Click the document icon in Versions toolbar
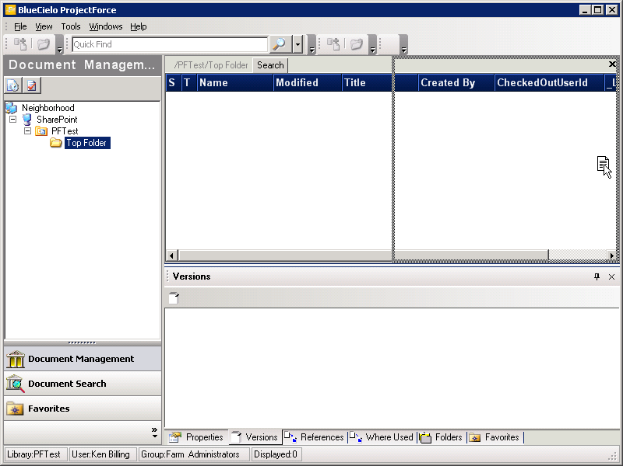The height and width of the screenshot is (466, 623). (174, 298)
